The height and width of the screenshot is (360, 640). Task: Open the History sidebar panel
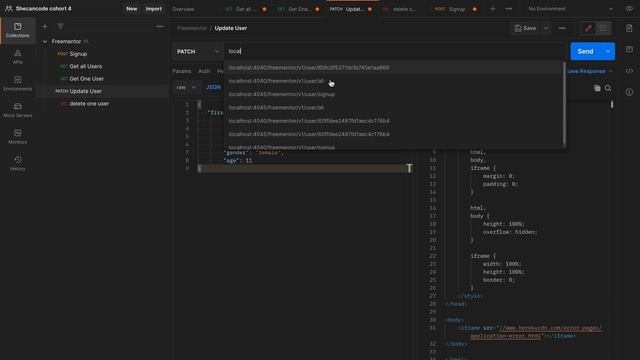tap(18, 163)
